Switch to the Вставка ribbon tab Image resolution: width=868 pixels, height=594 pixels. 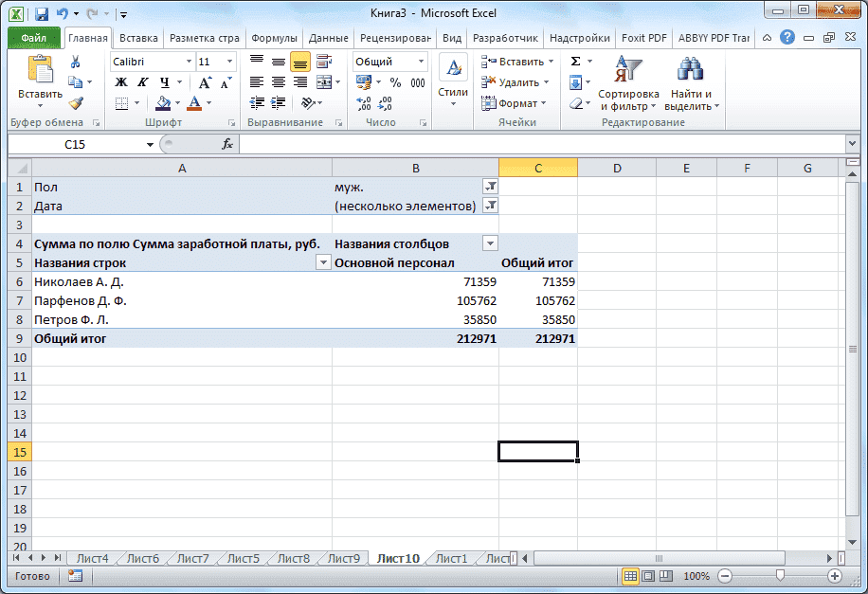tap(137, 38)
